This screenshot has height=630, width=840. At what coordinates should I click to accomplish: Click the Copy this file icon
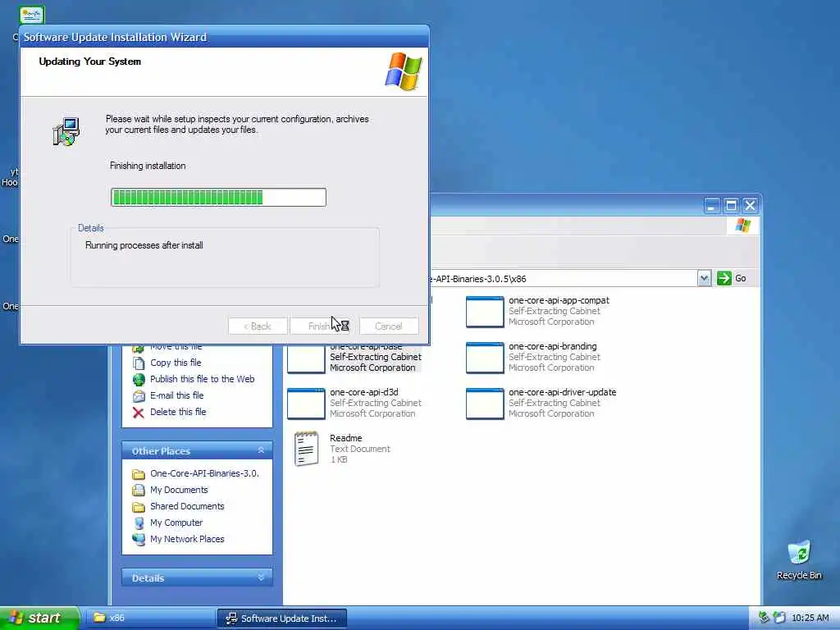click(139, 363)
